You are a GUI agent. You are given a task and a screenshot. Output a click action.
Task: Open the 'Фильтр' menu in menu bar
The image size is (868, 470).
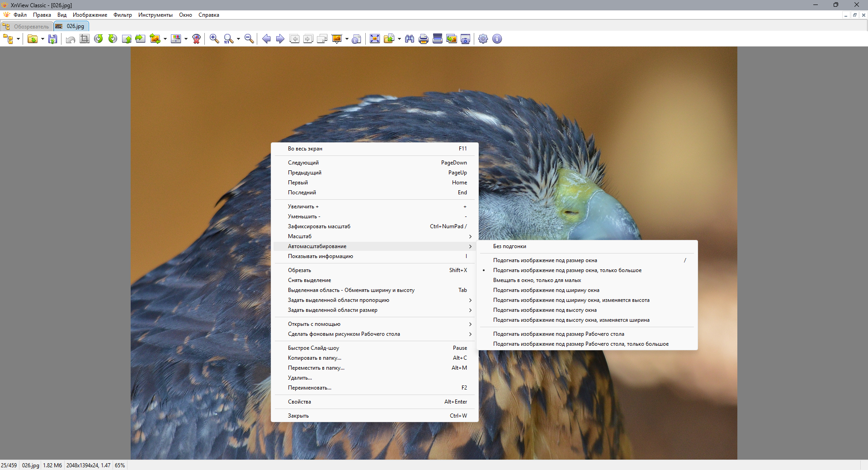click(x=123, y=15)
